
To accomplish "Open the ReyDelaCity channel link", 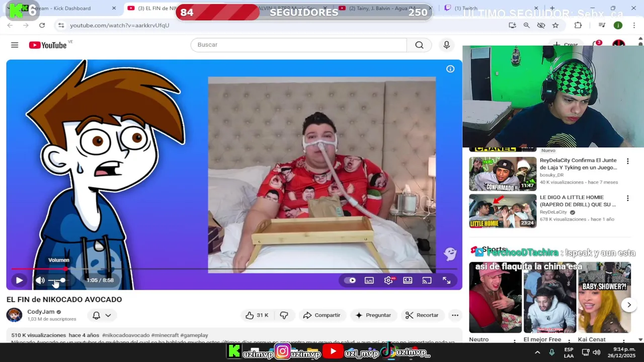I will 553,212.
